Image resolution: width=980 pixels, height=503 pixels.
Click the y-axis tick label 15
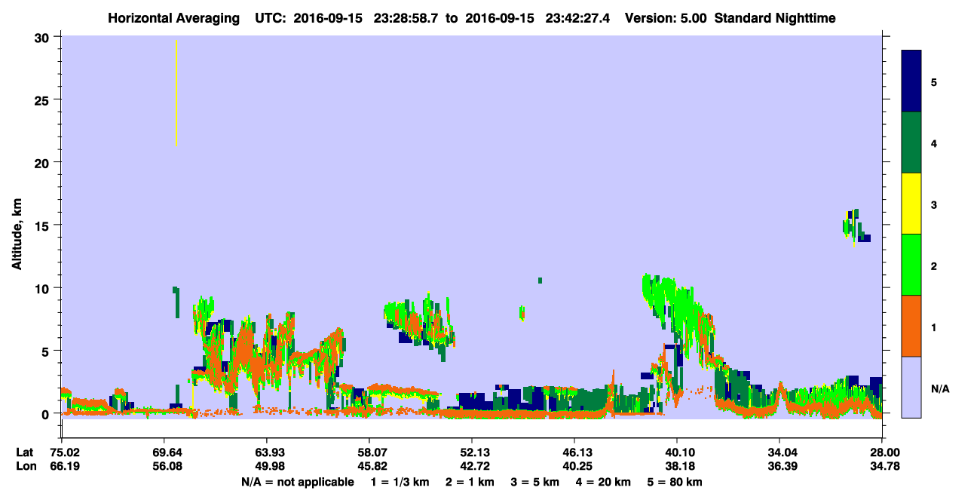[x=44, y=225]
